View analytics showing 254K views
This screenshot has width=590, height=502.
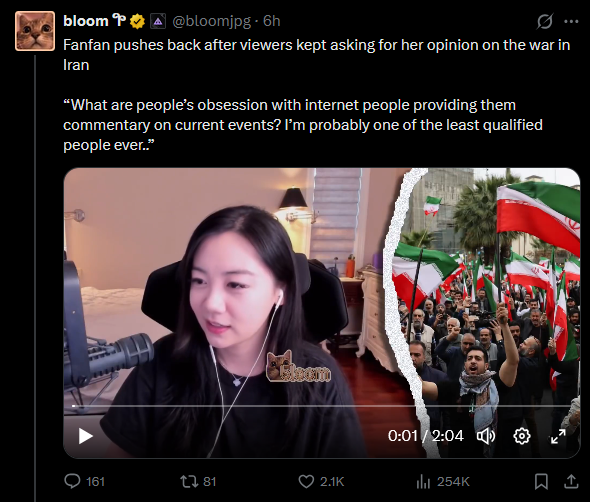click(443, 481)
